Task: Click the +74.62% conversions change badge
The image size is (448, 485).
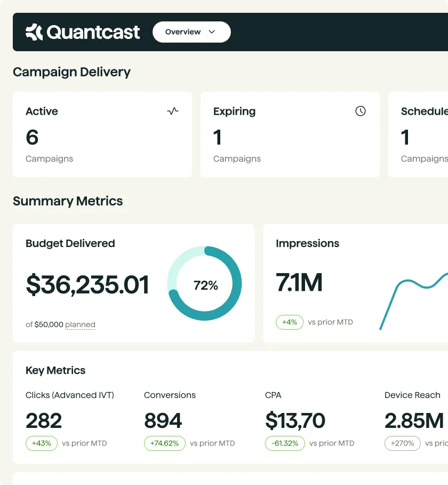Action: tap(164, 443)
